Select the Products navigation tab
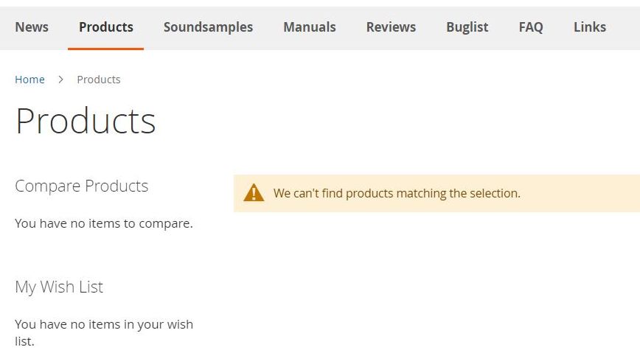This screenshot has width=640, height=364. coord(106,27)
